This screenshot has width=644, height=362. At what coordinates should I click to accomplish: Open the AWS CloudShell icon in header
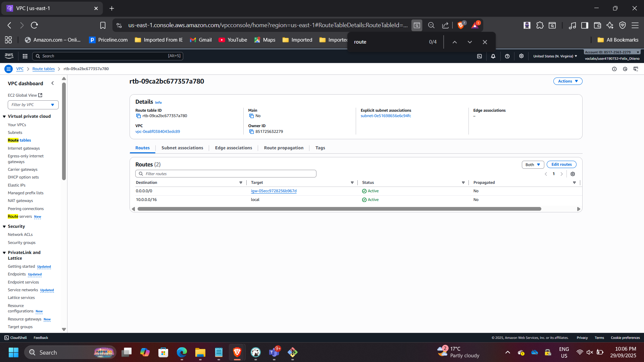tap(479, 56)
